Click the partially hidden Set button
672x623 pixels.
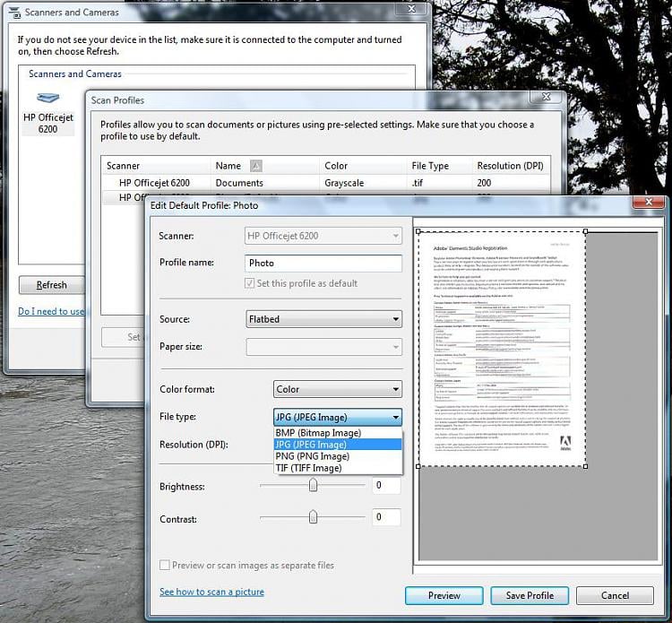pyautogui.click(x=124, y=337)
